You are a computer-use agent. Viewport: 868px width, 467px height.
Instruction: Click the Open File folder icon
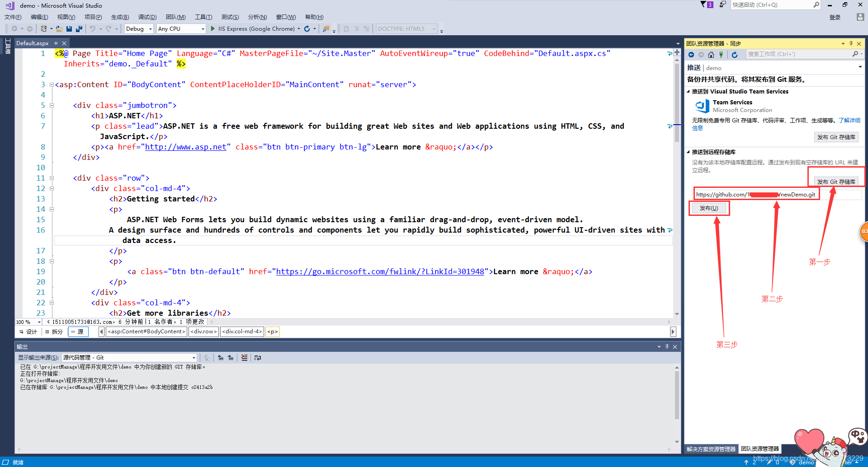59,28
